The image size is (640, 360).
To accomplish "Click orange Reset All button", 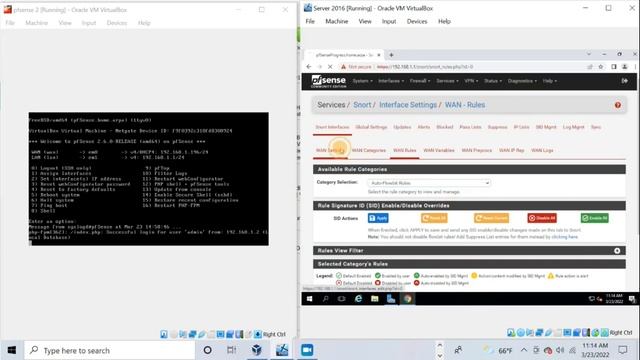I will coord(434,218).
